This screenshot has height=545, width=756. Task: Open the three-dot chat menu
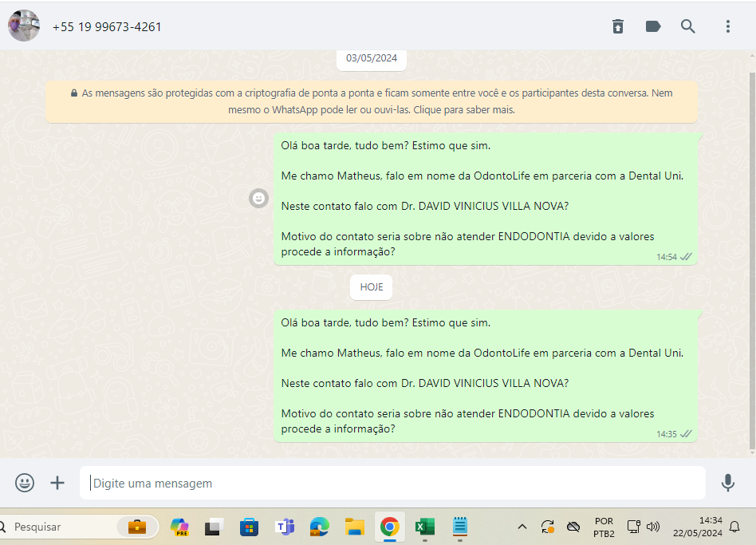(x=727, y=26)
